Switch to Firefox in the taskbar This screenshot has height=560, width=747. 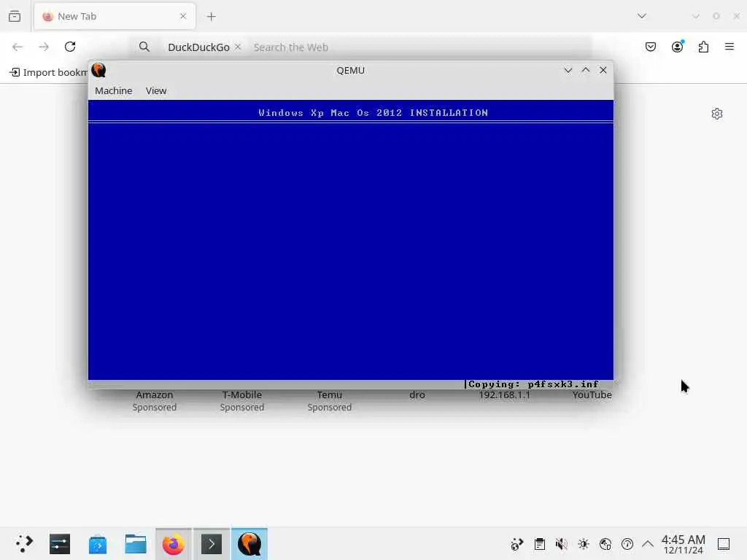tap(174, 544)
